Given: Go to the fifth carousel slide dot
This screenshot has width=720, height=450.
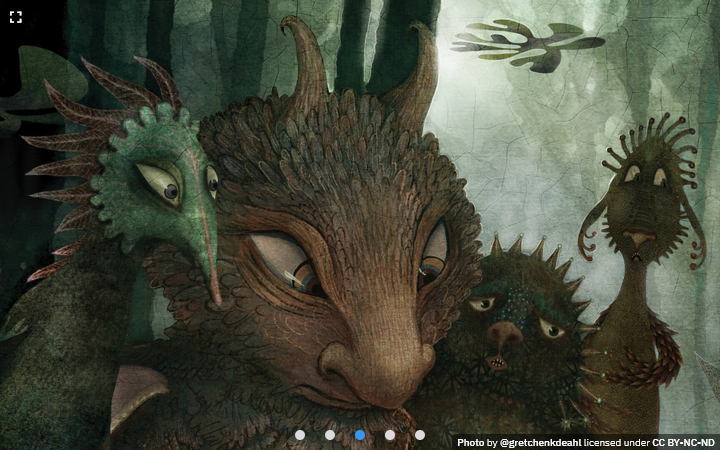Looking at the screenshot, I should [420, 435].
